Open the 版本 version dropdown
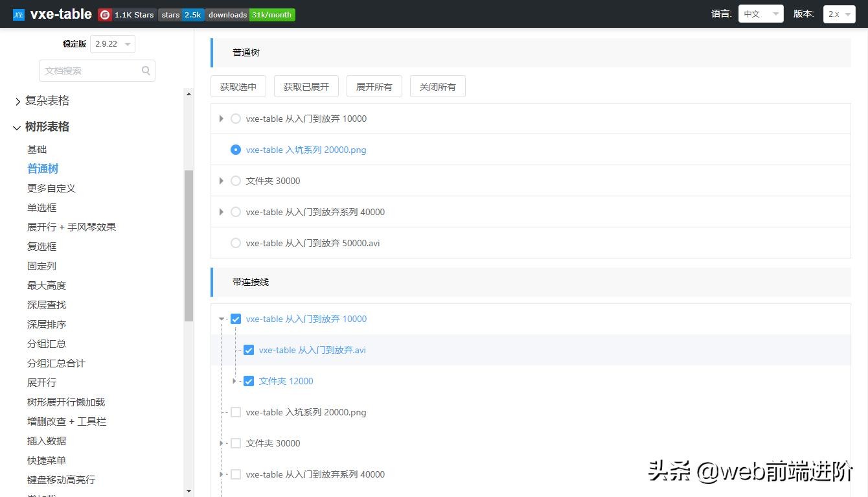 coord(839,14)
